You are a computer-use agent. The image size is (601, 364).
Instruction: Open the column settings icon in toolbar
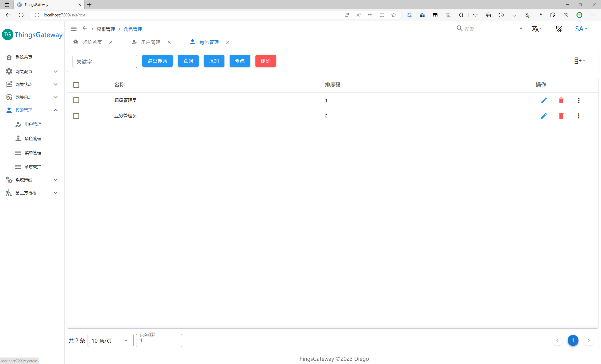click(580, 61)
